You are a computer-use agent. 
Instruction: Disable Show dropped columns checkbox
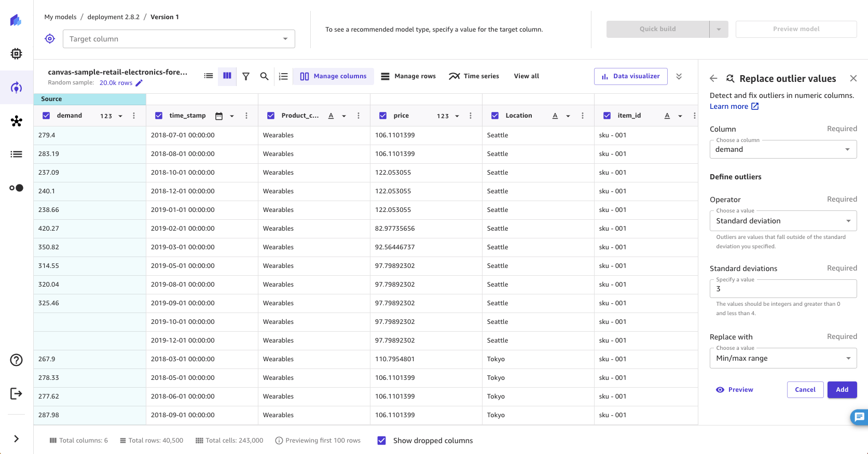[x=382, y=441]
